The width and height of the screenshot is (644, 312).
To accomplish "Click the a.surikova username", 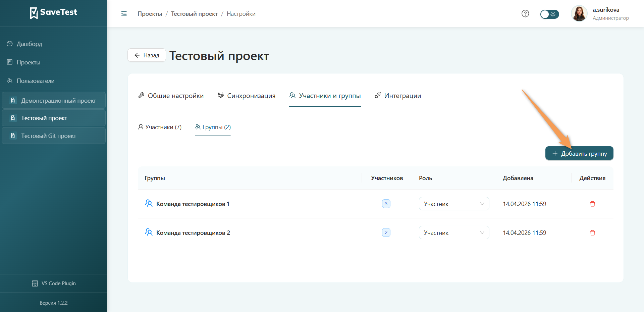I will [x=606, y=10].
